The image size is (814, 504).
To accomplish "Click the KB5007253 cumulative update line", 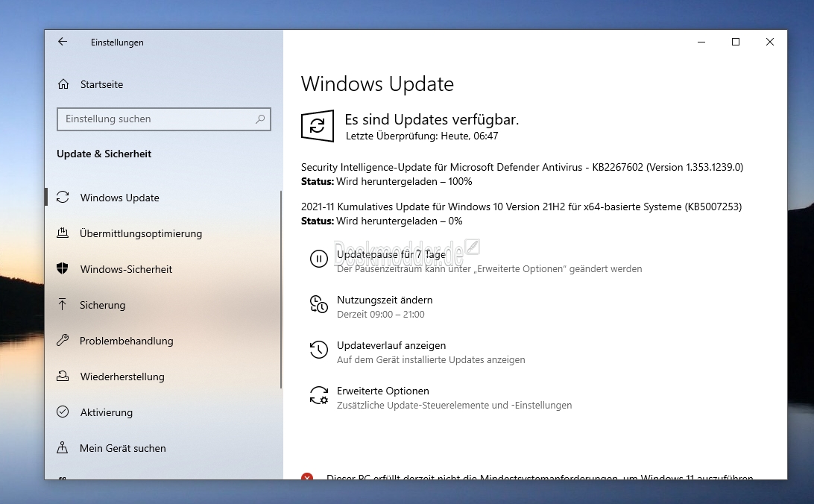I will coord(521,207).
